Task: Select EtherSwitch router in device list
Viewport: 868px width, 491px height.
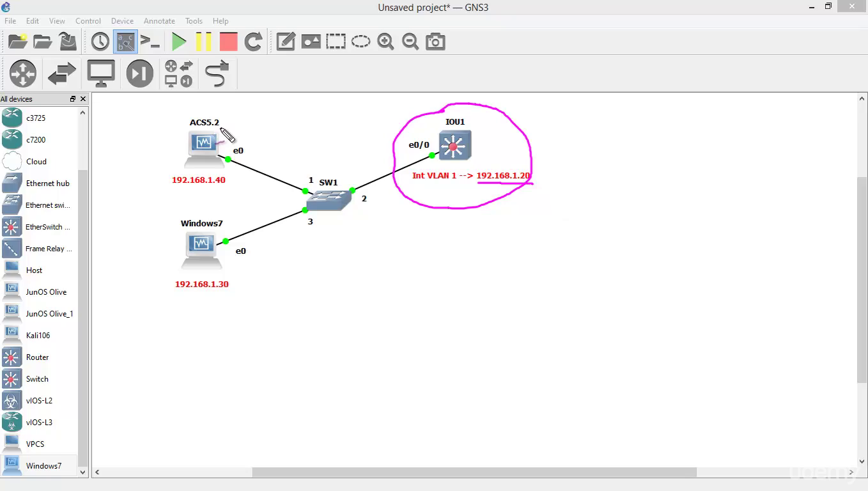Action: [x=39, y=226]
